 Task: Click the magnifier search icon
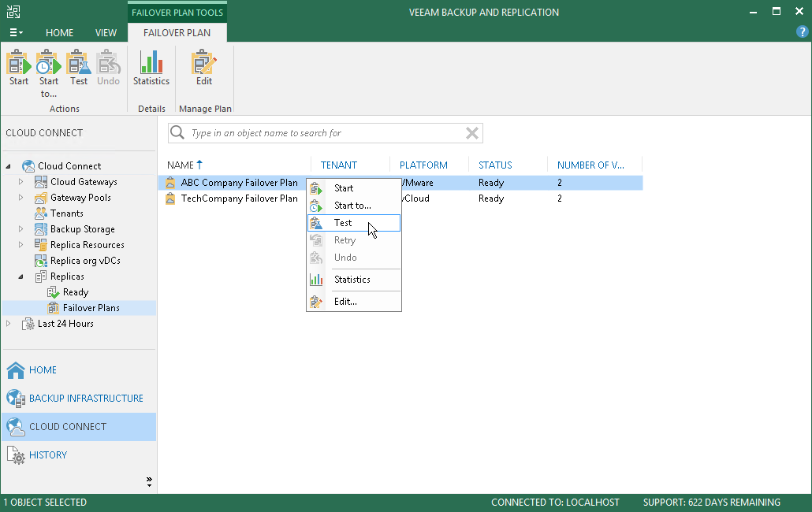(177, 132)
